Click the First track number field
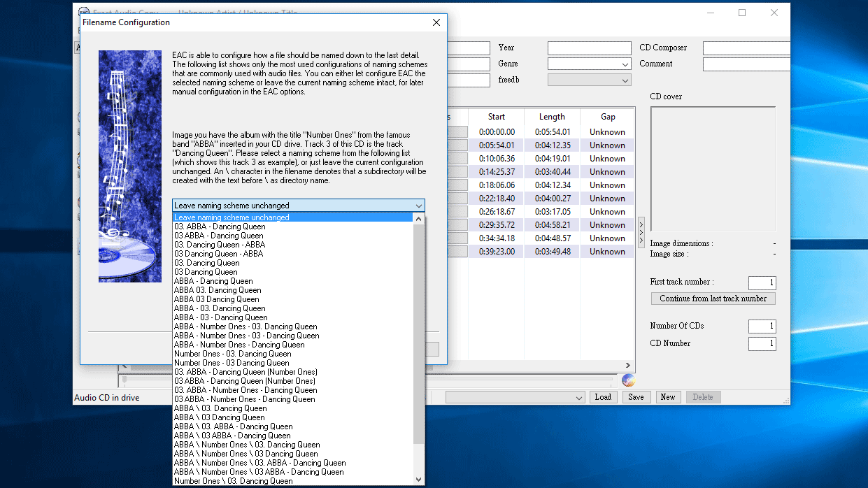 pyautogui.click(x=762, y=283)
